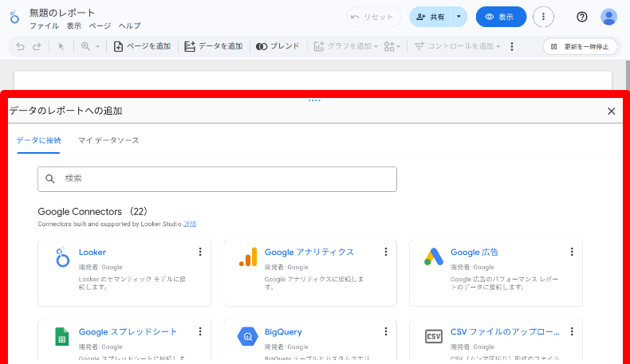
Task: Click the Looker connector logo icon
Action: (x=62, y=257)
